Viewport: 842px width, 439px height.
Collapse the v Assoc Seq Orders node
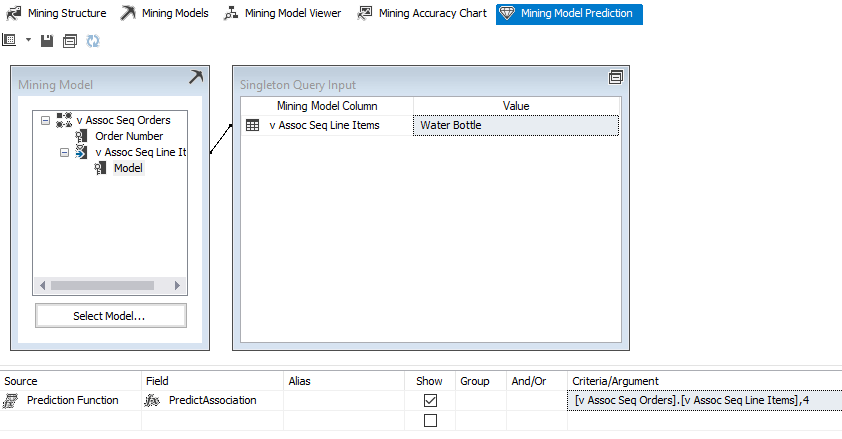tap(46, 120)
